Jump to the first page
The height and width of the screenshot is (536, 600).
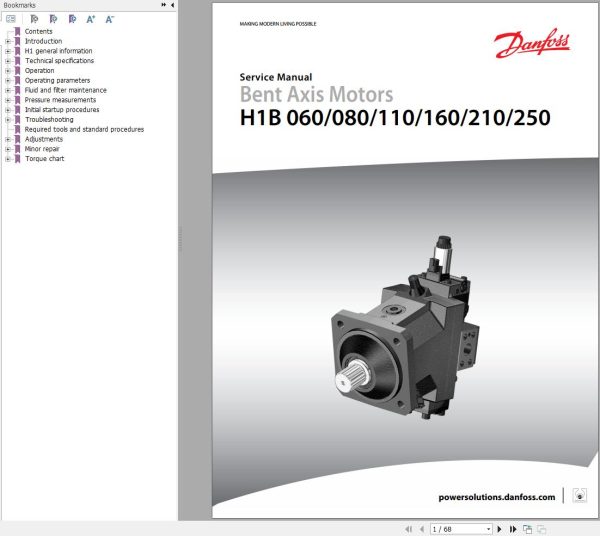(408, 529)
